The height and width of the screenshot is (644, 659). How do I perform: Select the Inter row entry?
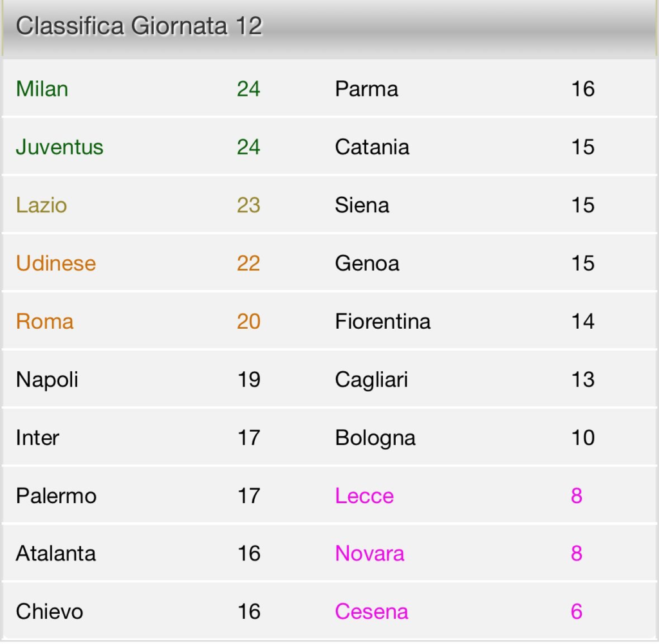click(37, 437)
